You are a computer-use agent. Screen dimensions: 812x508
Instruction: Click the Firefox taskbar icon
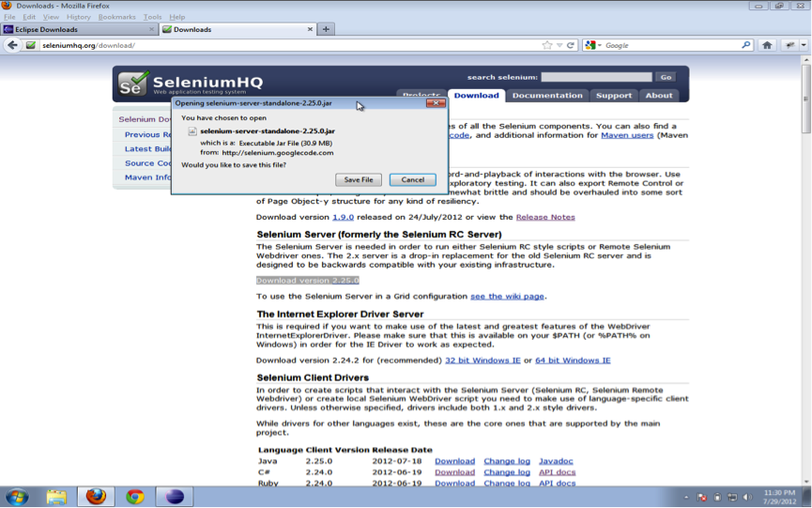(96, 497)
